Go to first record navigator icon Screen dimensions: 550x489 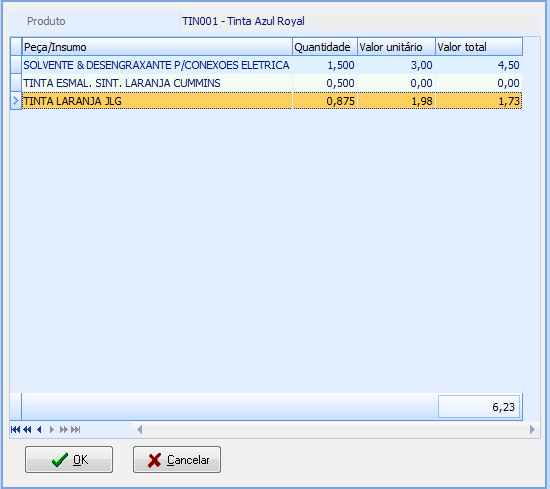tap(15, 429)
